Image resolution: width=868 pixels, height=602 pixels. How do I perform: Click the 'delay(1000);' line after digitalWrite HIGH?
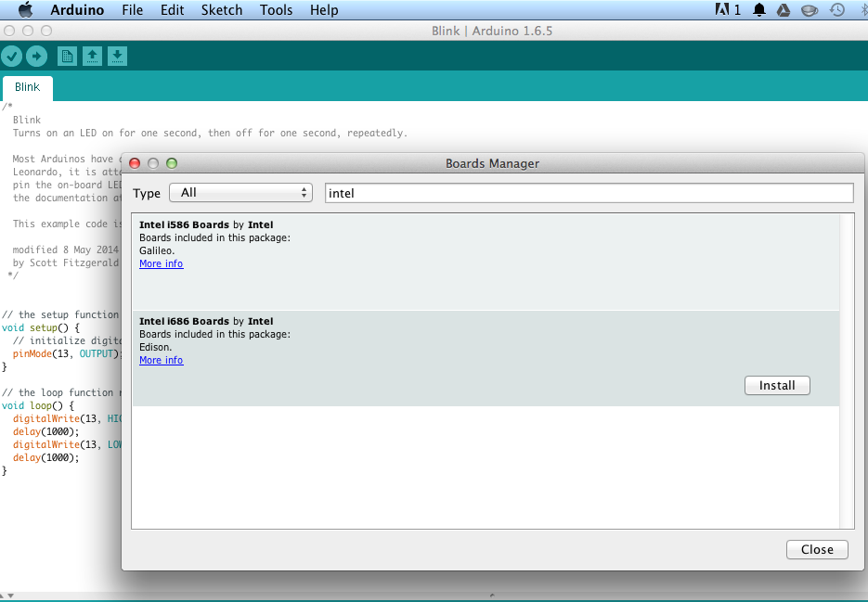click(x=45, y=431)
